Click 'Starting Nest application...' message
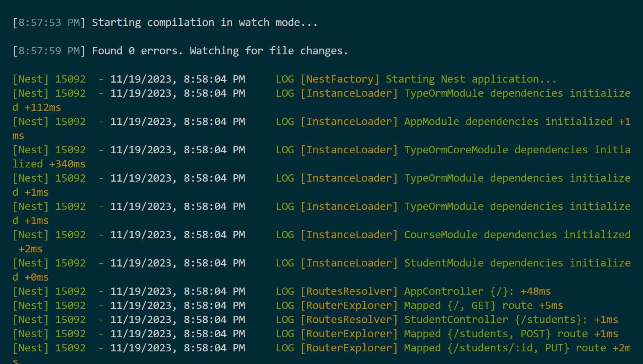The height and width of the screenshot is (364, 643). (471, 79)
